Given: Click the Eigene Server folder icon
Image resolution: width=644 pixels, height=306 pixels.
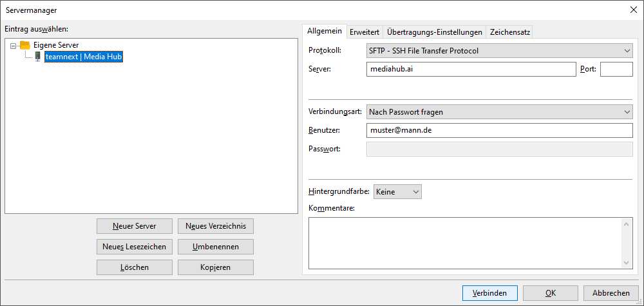Looking at the screenshot, I should click(x=25, y=45).
